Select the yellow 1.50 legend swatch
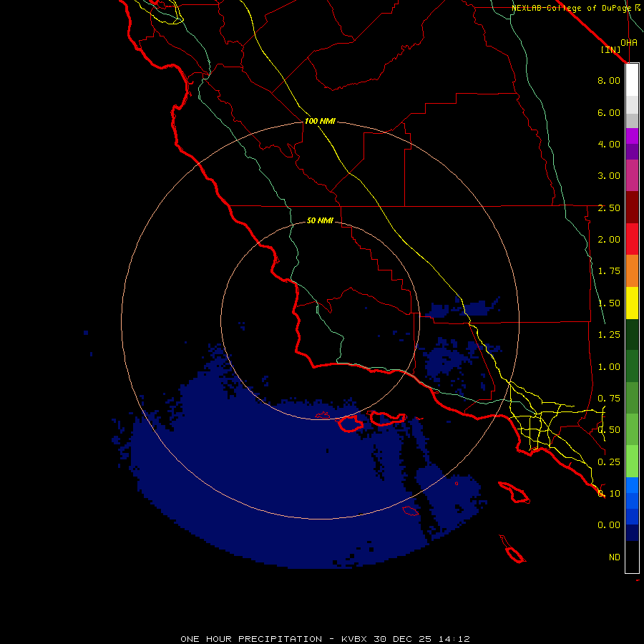Viewport: 644px width, 644px height. coord(632,303)
